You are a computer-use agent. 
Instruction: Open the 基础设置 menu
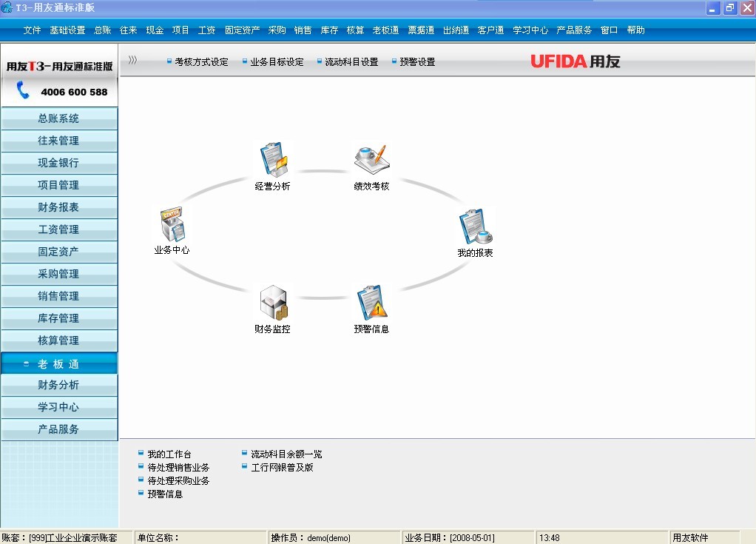coord(67,30)
